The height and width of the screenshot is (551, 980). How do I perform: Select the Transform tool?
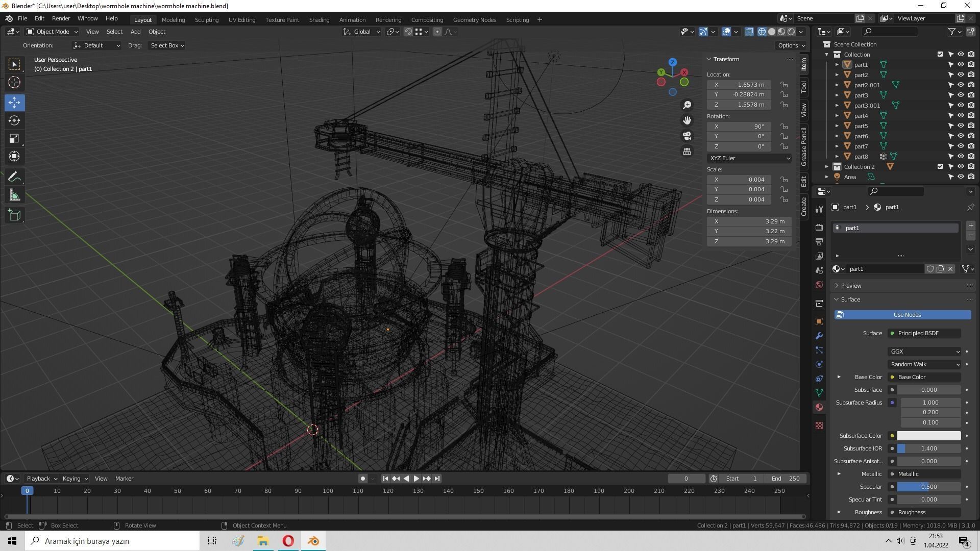point(14,157)
